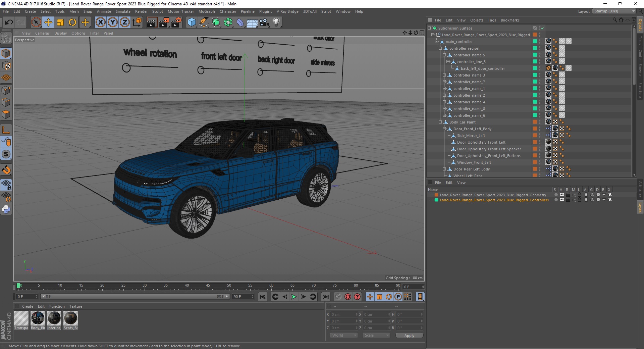Select the Transpa material swatch
This screenshot has height=349, width=644.
pyautogui.click(x=21, y=320)
